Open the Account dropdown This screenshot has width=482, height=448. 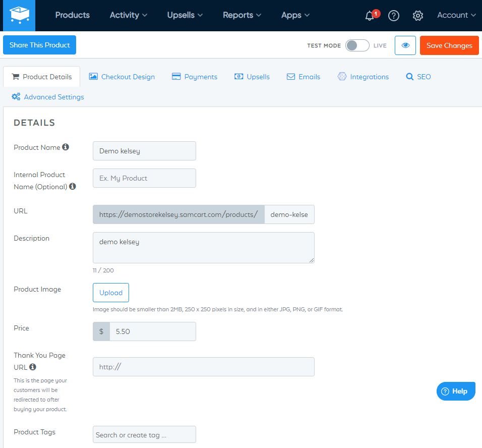coord(456,15)
